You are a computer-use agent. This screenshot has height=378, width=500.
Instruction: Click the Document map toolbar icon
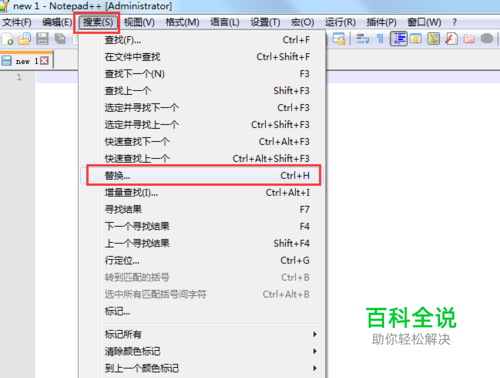434,39
